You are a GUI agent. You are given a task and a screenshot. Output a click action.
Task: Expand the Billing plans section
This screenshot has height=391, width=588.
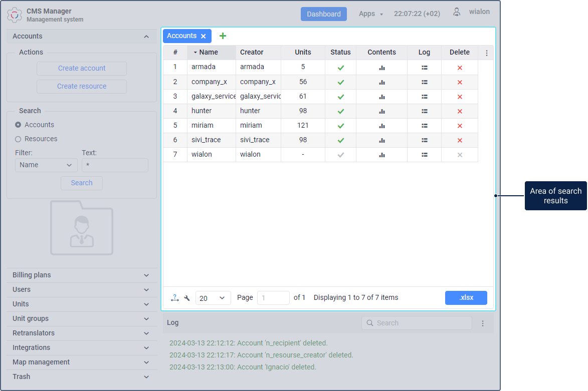[x=81, y=275]
